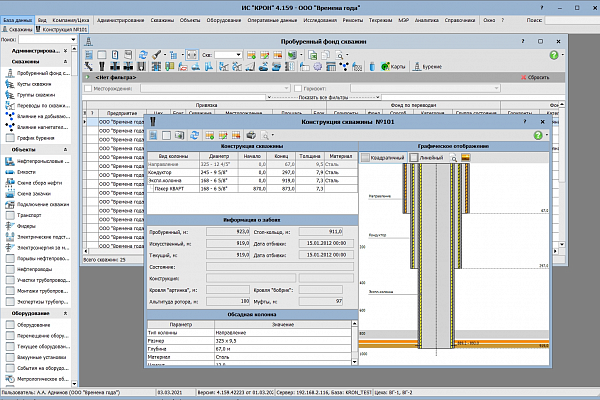Image resolution: width=600 pixels, height=400 pixels.
Task: Click the printer icon in Конструкция скважины toolbar
Action: 251,135
